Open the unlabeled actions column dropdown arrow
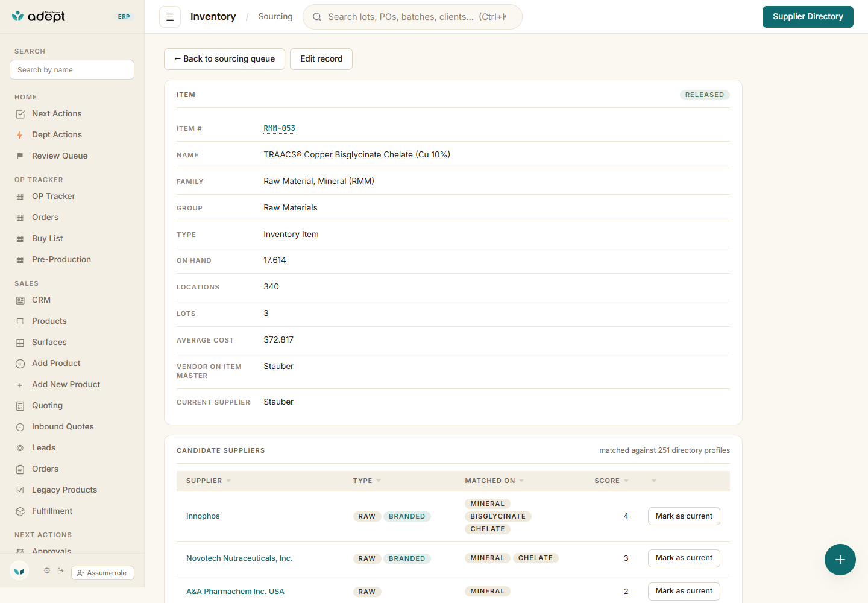 pyautogui.click(x=654, y=481)
